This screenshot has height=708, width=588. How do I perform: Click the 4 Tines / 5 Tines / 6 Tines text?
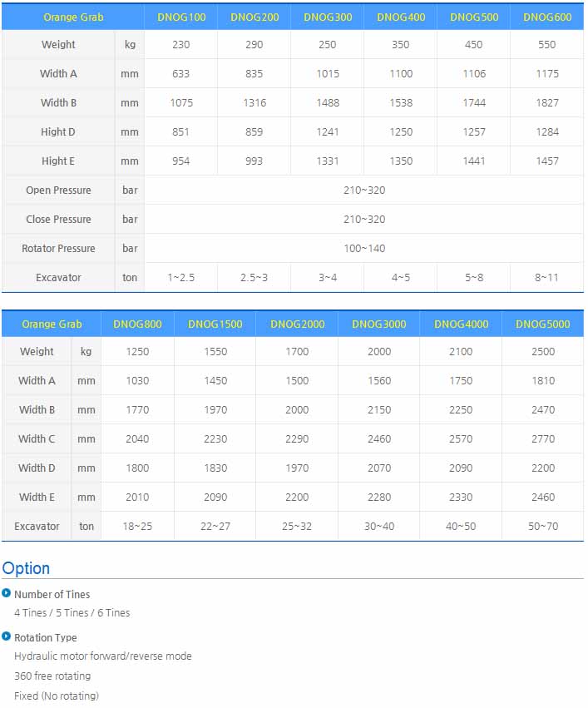[72, 612]
